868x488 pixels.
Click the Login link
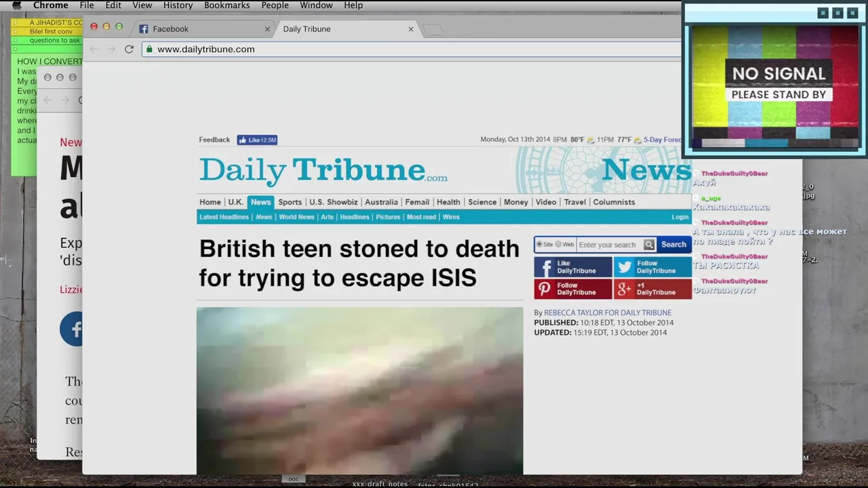coord(679,217)
